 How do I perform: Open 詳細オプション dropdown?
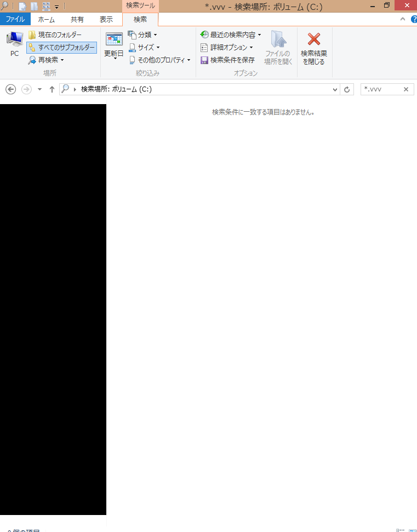point(227,48)
